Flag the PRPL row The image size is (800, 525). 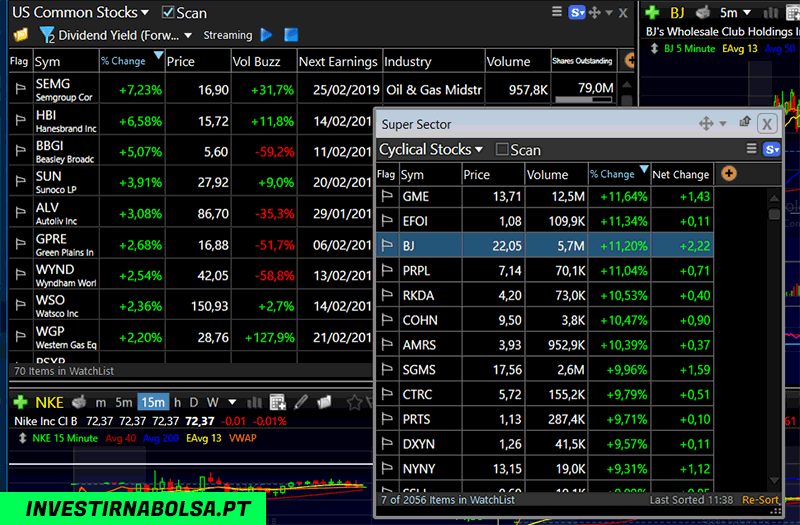click(387, 270)
